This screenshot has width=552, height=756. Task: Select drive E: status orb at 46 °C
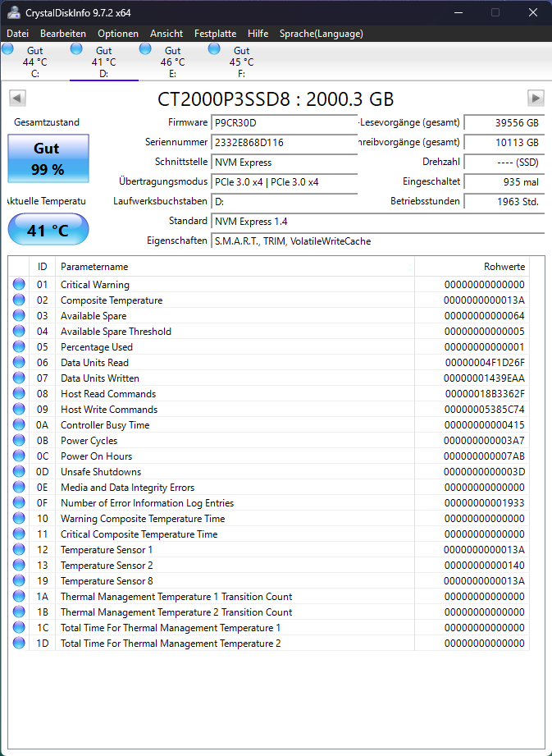[145, 48]
